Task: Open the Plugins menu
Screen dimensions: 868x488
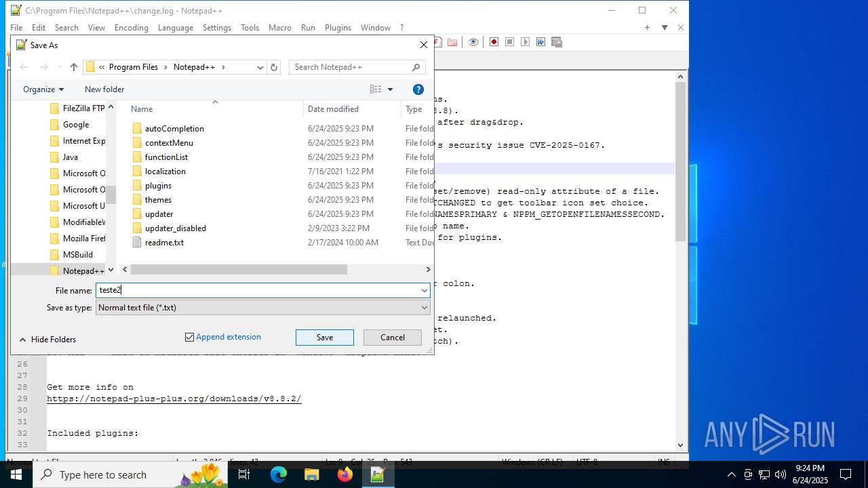Action: pos(338,28)
